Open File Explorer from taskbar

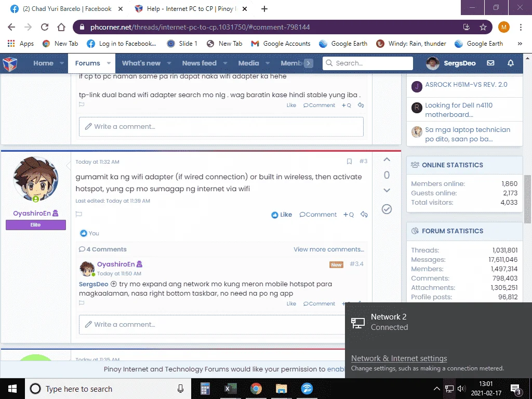pyautogui.click(x=281, y=389)
